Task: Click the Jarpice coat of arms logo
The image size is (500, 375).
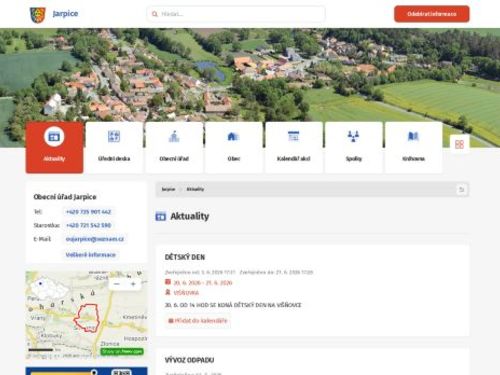Action: click(38, 15)
